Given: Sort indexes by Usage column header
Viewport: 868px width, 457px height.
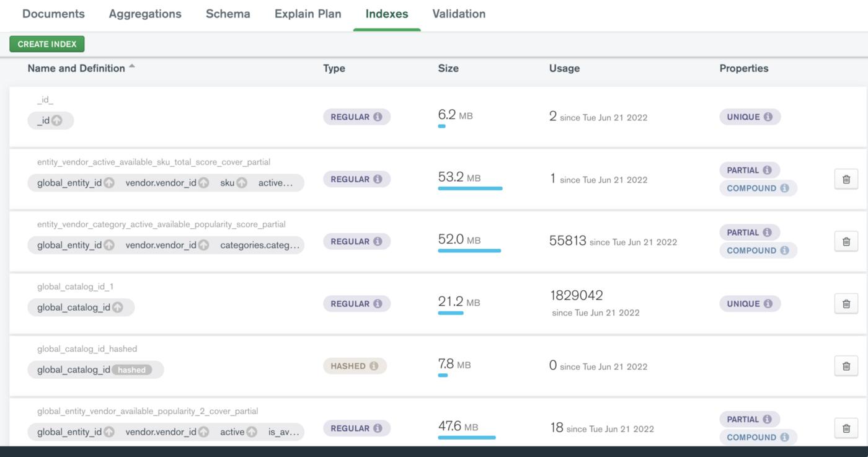Looking at the screenshot, I should pos(564,68).
